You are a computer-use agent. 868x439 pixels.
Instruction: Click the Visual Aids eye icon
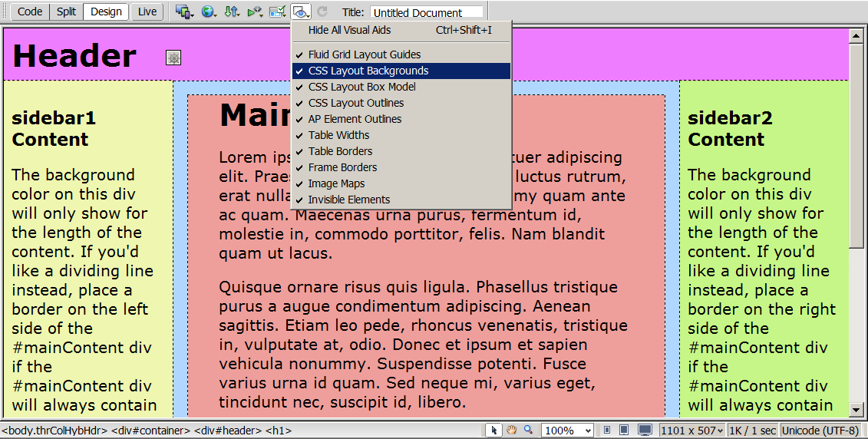pyautogui.click(x=301, y=12)
